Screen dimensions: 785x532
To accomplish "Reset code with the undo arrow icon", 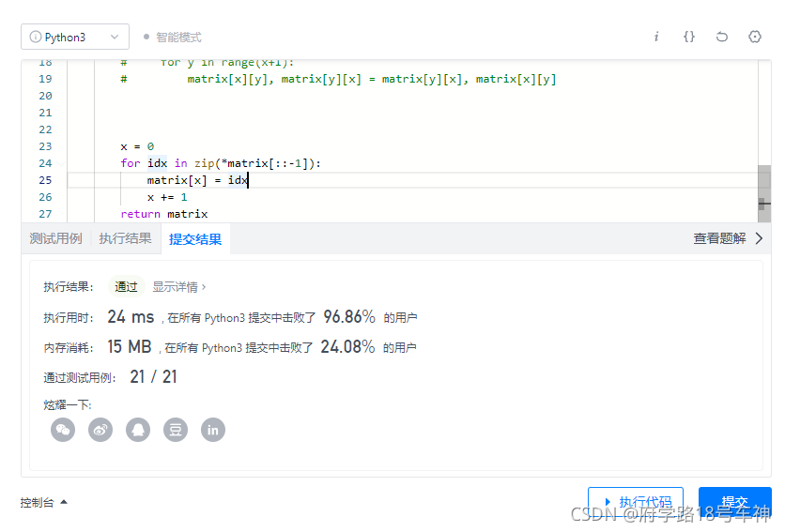I will [x=722, y=37].
